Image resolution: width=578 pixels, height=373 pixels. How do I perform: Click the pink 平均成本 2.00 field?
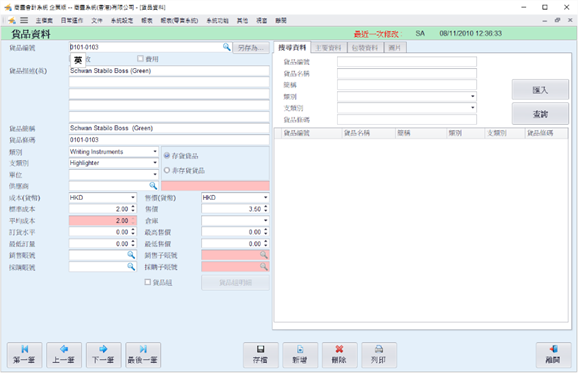[x=102, y=220]
